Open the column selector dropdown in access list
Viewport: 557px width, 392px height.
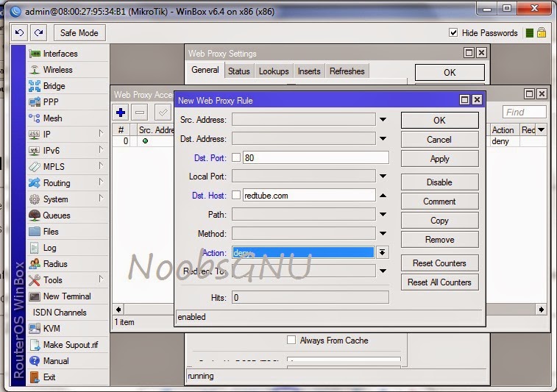(542, 130)
